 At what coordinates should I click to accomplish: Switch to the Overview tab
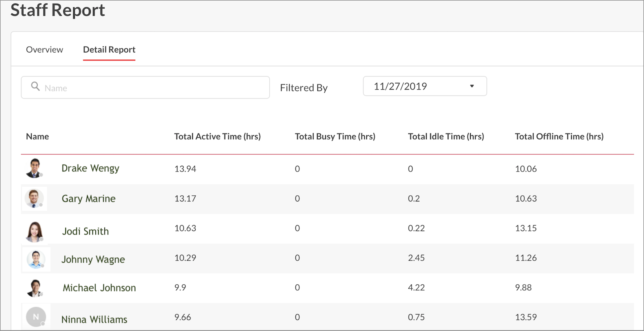(44, 50)
